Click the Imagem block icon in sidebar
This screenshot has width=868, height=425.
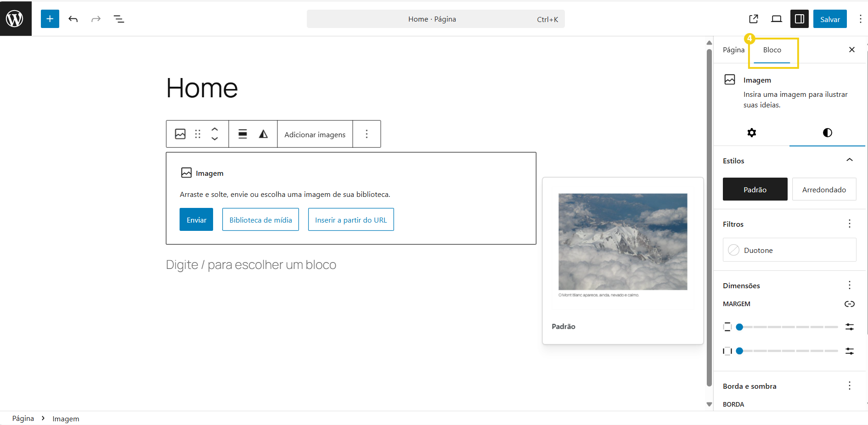point(730,79)
